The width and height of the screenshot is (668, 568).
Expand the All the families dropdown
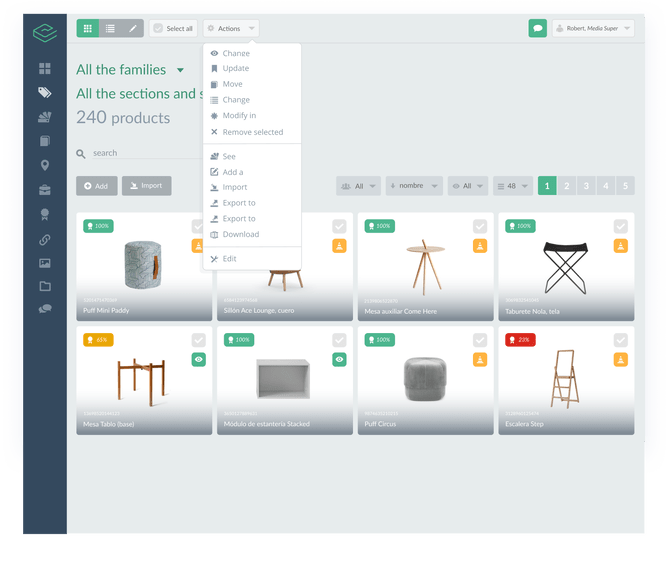[180, 70]
